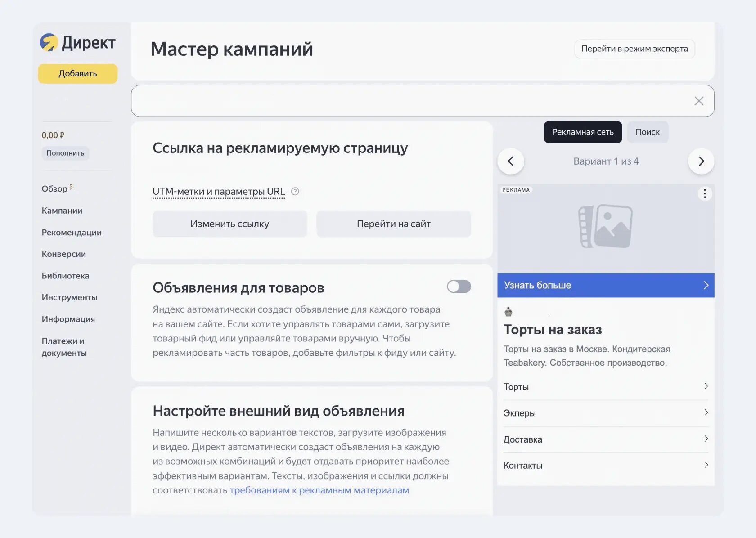Expand the Доставка sitelink row
The image size is (756, 538).
[x=606, y=439]
